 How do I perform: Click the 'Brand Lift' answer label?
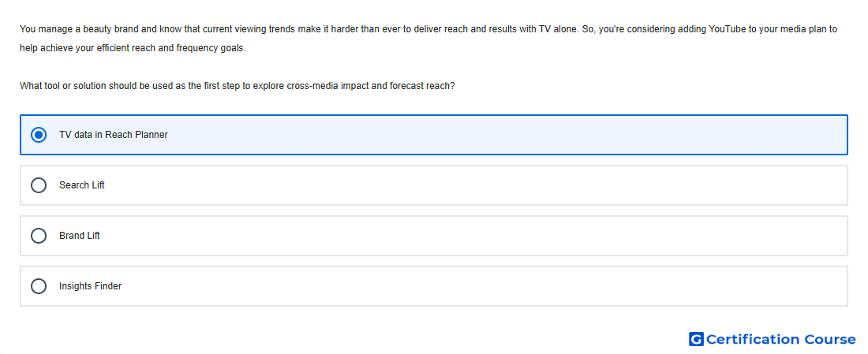(x=80, y=236)
